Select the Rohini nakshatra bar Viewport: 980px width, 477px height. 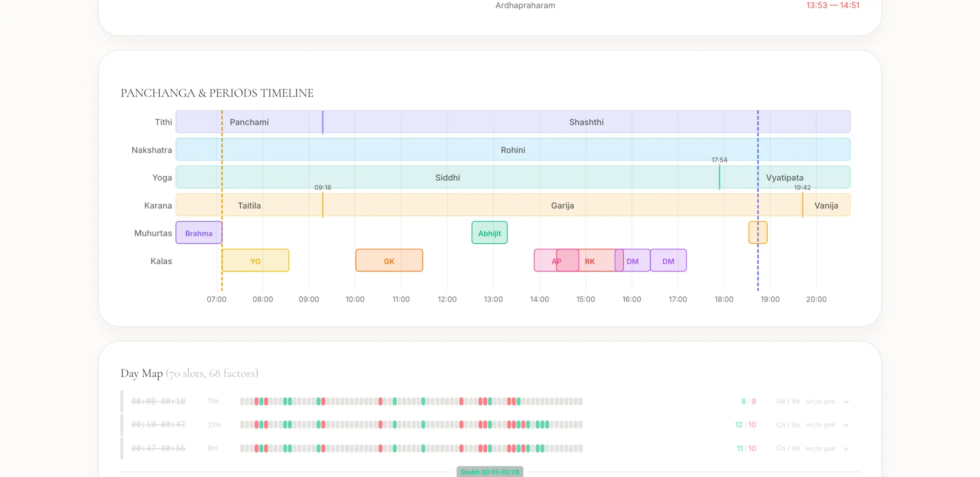click(513, 150)
